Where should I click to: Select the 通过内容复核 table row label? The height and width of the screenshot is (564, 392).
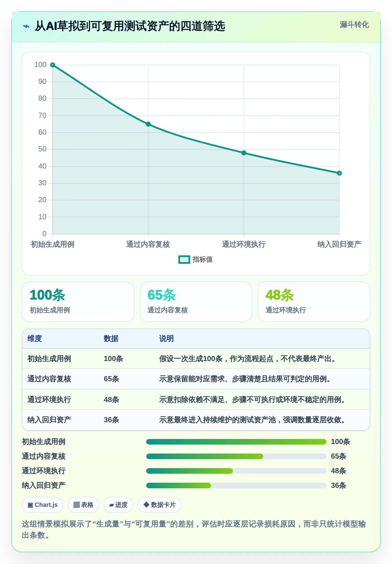[x=49, y=379]
